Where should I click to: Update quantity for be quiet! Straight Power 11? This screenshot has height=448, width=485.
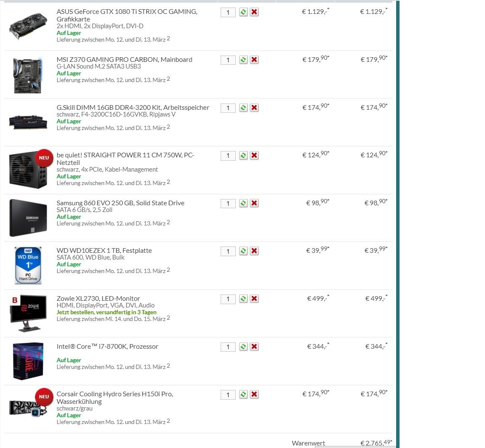[243, 155]
